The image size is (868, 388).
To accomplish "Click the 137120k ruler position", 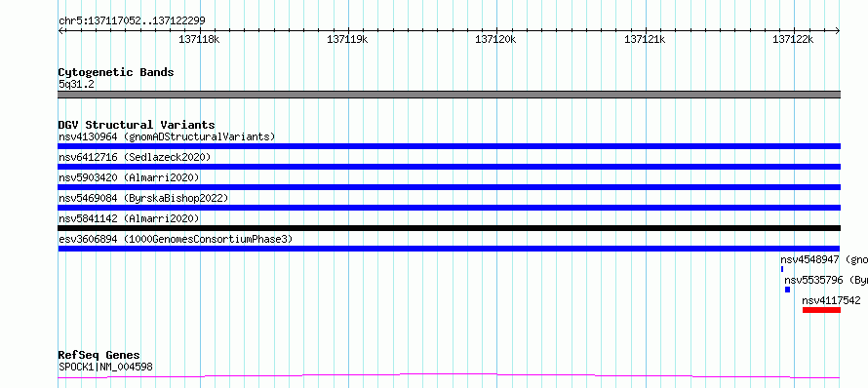I will (x=496, y=39).
